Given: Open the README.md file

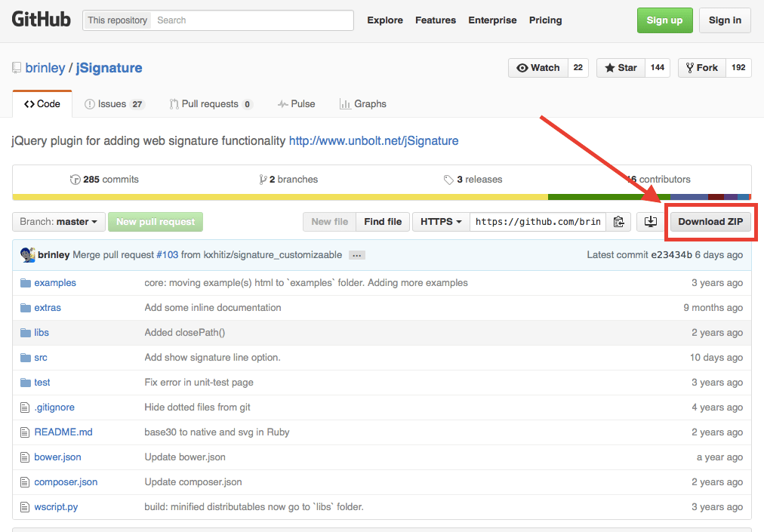Looking at the screenshot, I should point(63,432).
